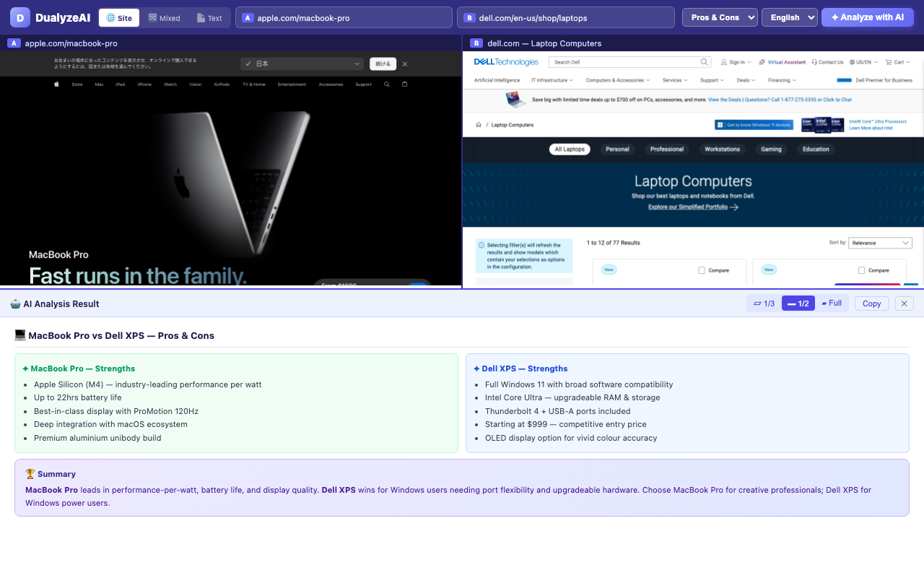
Task: Expand Dell's Sign In menu
Action: tap(736, 62)
